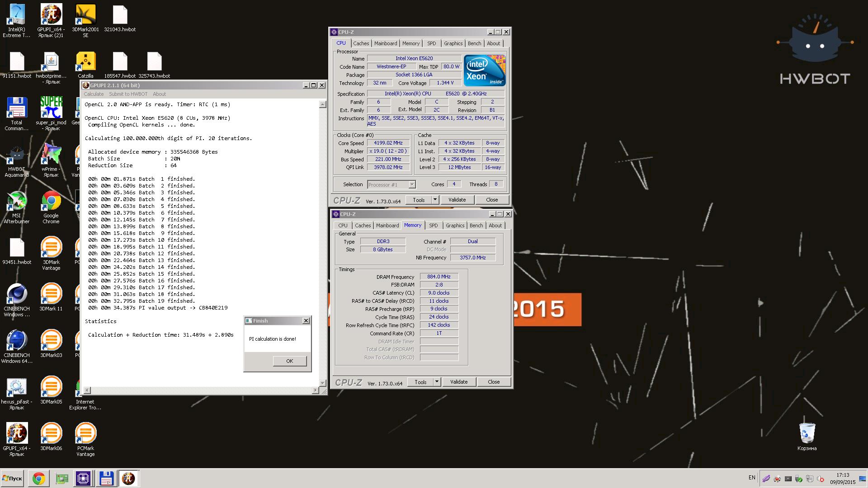Open Bench tab in bottom CPU-Z window
The image size is (868, 488).
click(476, 225)
